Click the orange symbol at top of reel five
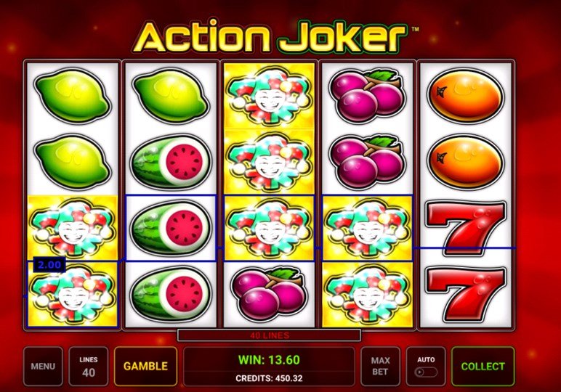The width and height of the screenshot is (561, 392). [x=466, y=96]
